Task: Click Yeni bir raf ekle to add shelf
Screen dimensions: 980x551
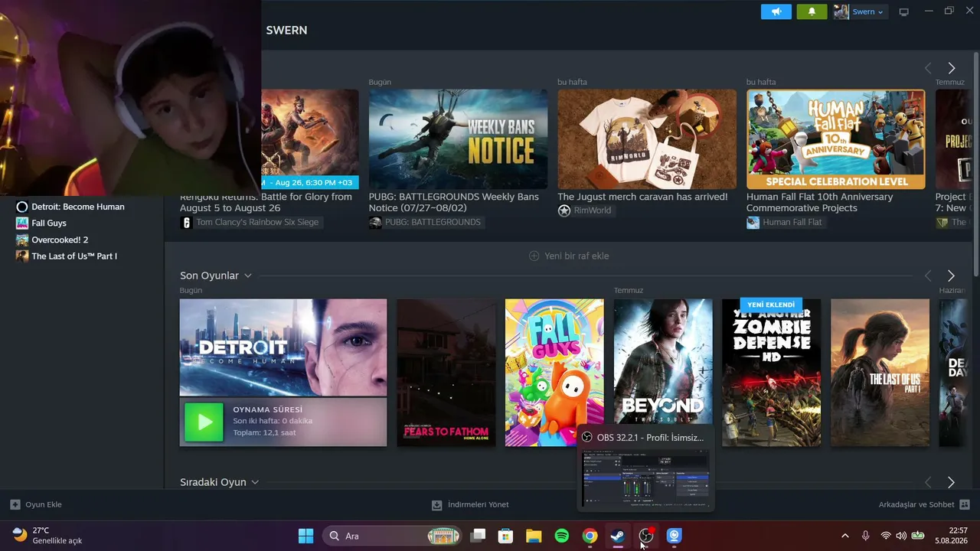Action: pyautogui.click(x=569, y=256)
